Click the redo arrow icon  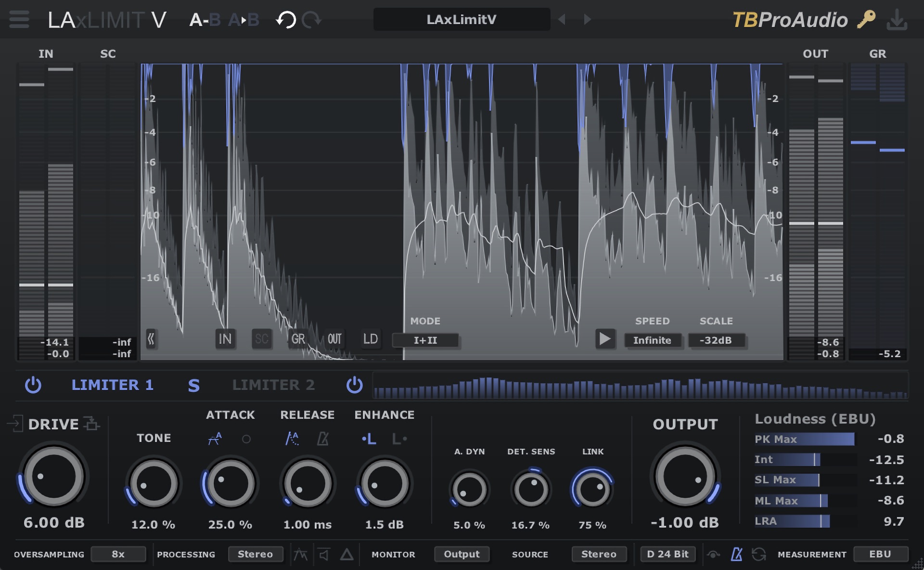(311, 20)
